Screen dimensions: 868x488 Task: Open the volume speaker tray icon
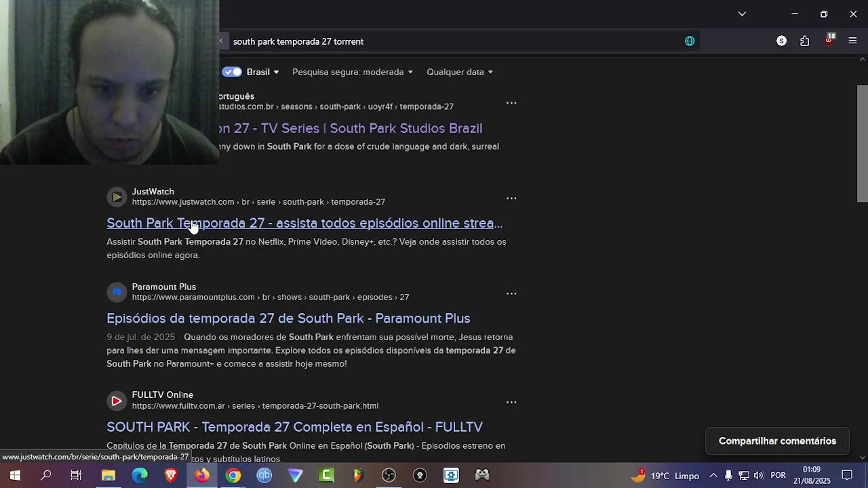coord(758,476)
